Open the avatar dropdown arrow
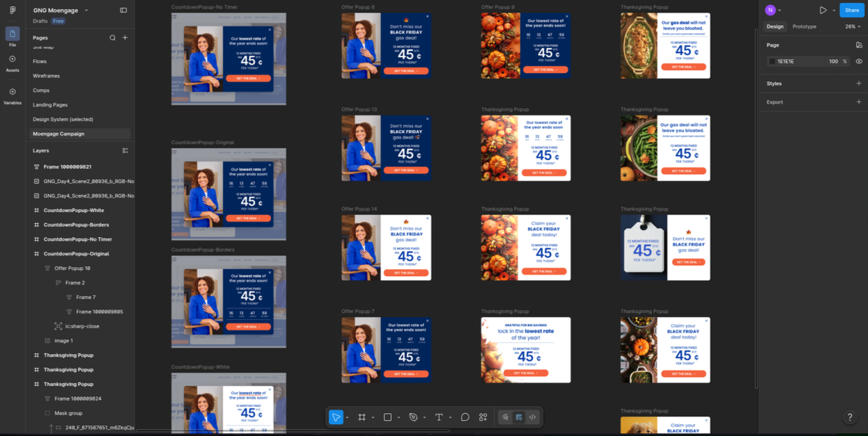Screen dimensions: 868x436 click(x=780, y=10)
